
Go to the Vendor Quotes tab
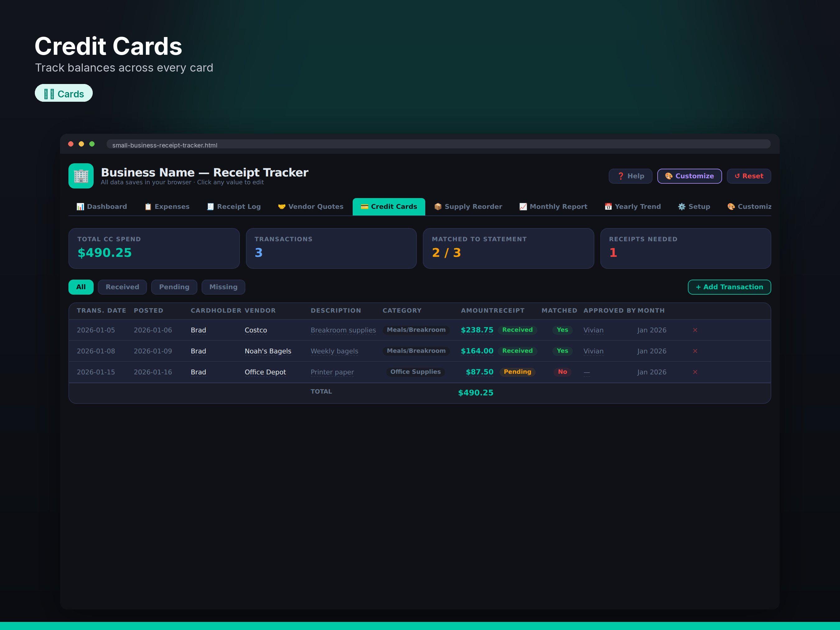click(x=310, y=207)
